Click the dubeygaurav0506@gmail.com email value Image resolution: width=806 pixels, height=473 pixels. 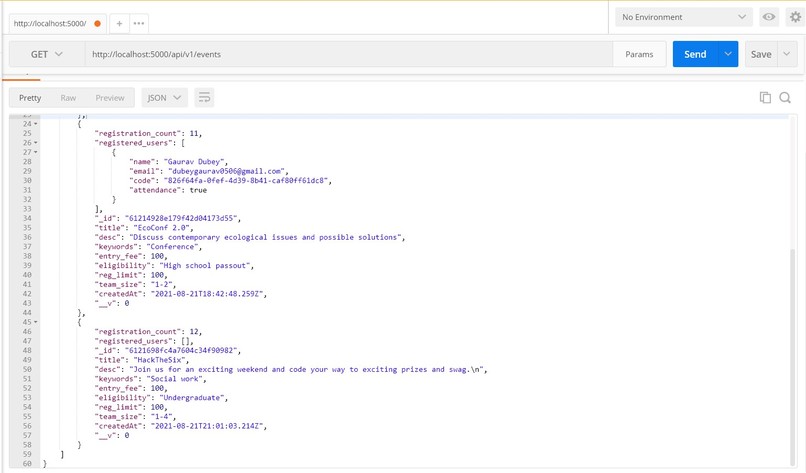click(x=228, y=171)
